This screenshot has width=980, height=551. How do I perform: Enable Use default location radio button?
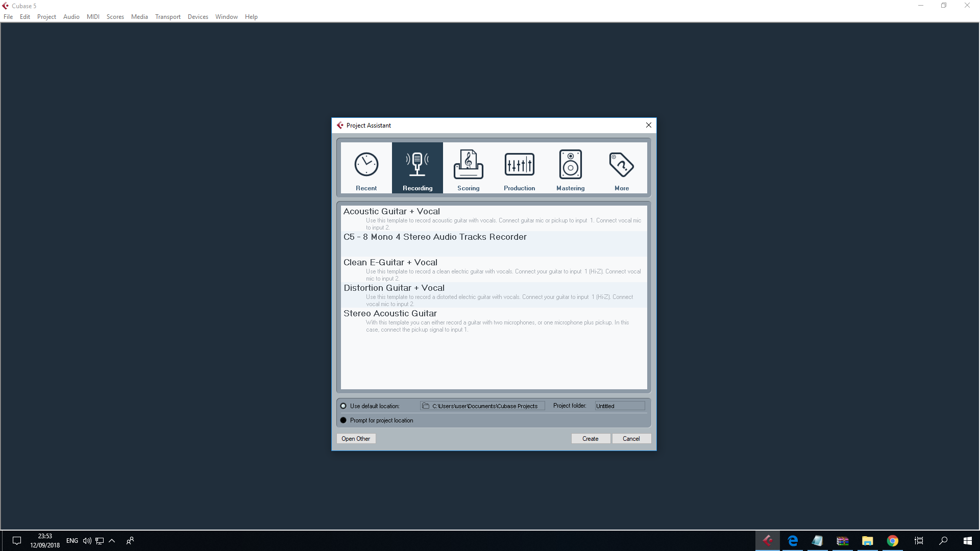point(344,406)
